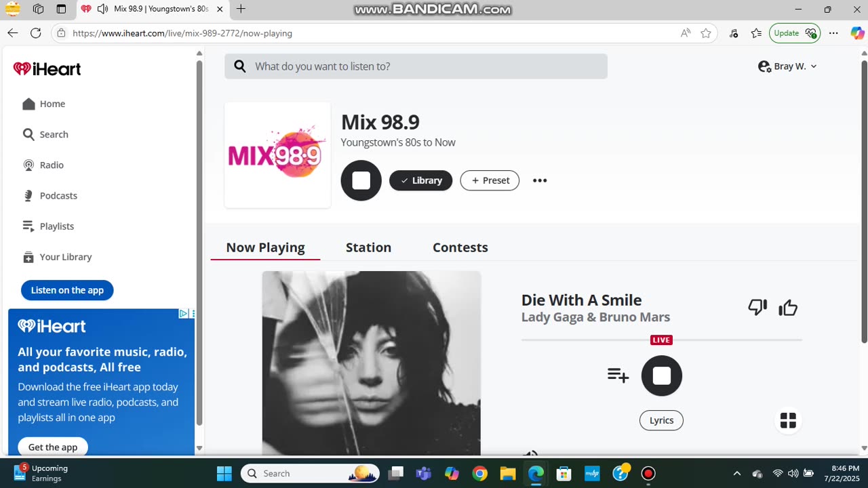Click the magnifier icon in the search box

coord(239,66)
